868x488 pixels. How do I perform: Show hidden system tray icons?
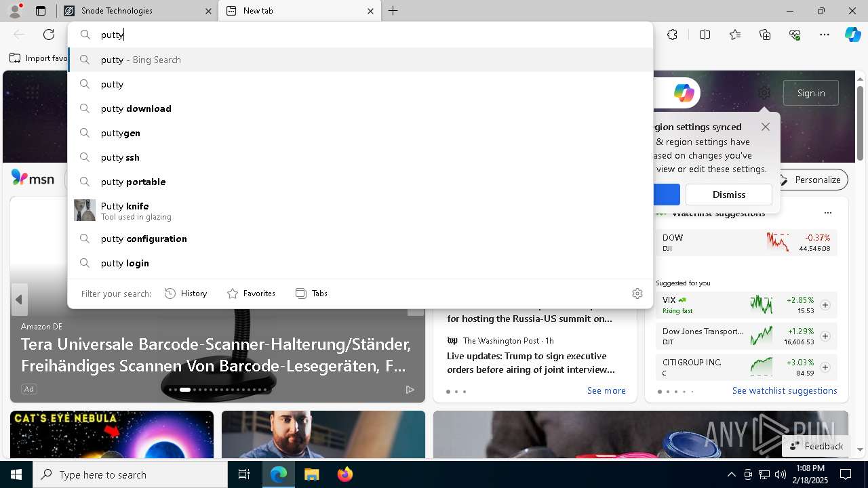[731, 474]
